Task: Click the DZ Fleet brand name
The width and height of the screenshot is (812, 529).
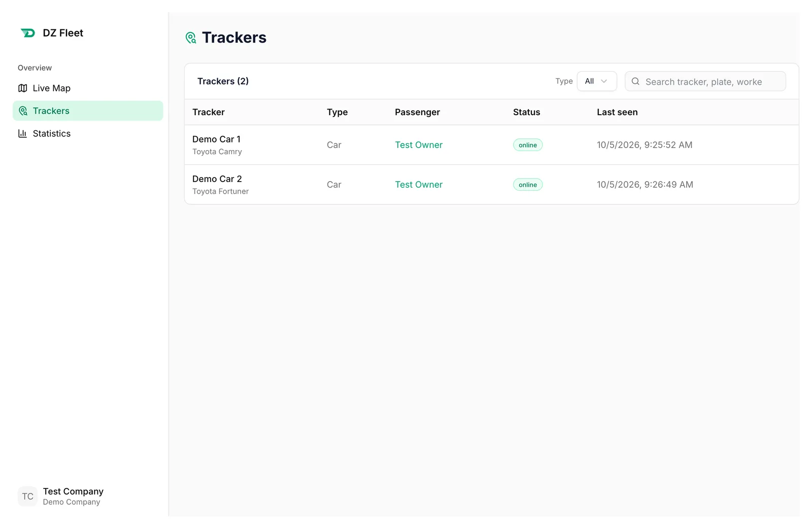Action: click(x=63, y=33)
